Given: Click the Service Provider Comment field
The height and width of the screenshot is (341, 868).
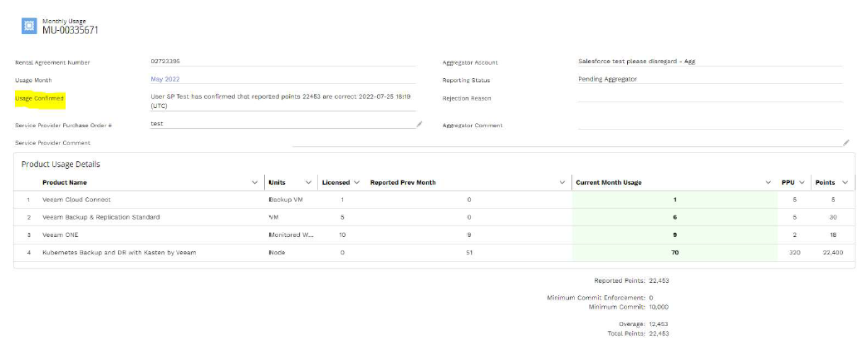Looking at the screenshot, I should coord(567,142).
